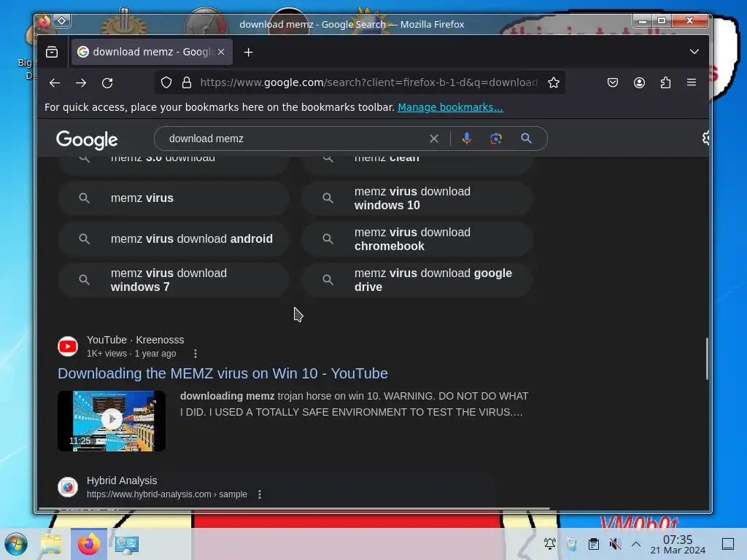Open Firefox tracking protection shield
Viewport: 747px width, 560px height.
pyautogui.click(x=166, y=83)
